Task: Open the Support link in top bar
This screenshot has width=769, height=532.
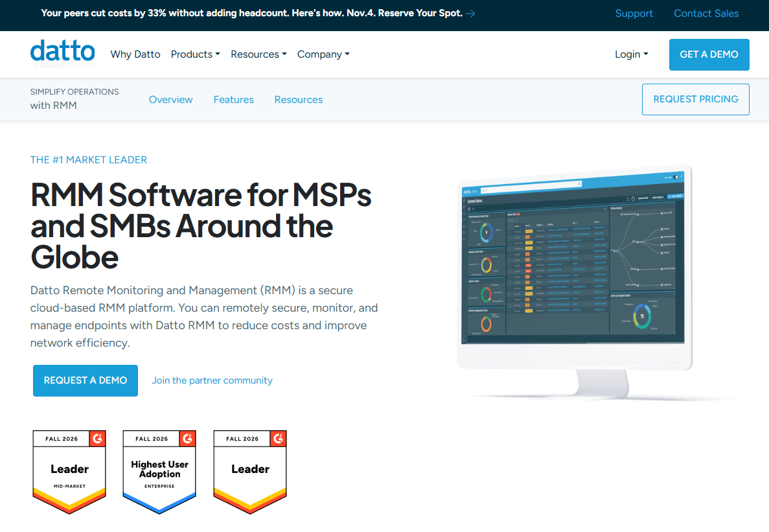Action: pos(634,14)
